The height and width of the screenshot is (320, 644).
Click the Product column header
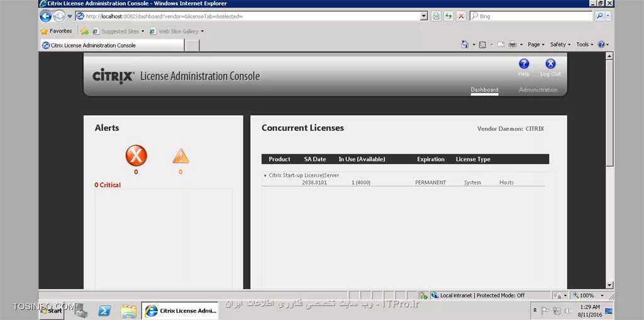point(279,159)
